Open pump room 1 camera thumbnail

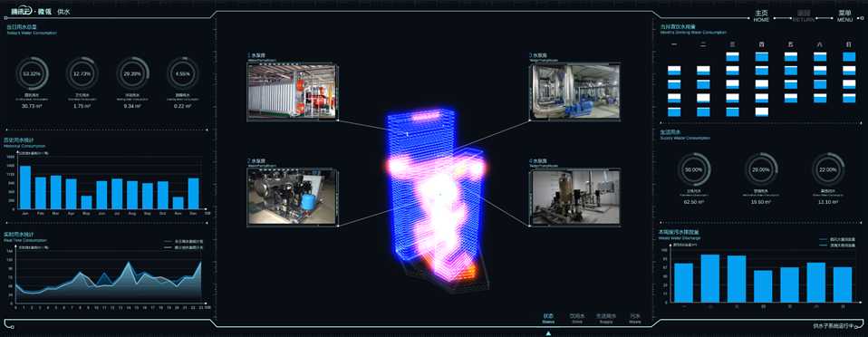[x=292, y=91]
